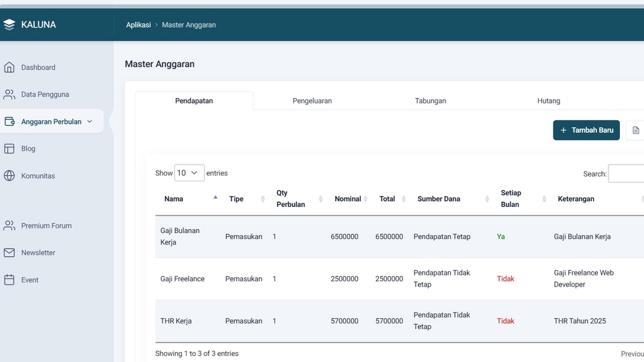
Task: Click the Nama column header text
Action: pyautogui.click(x=174, y=199)
